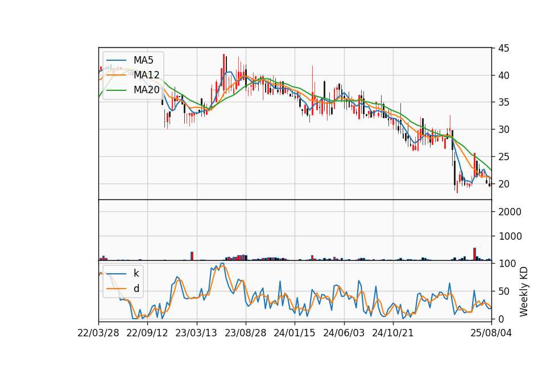This screenshot has width=546, height=392.
Task: Click the volume axis value 1000
Action: [x=510, y=236]
